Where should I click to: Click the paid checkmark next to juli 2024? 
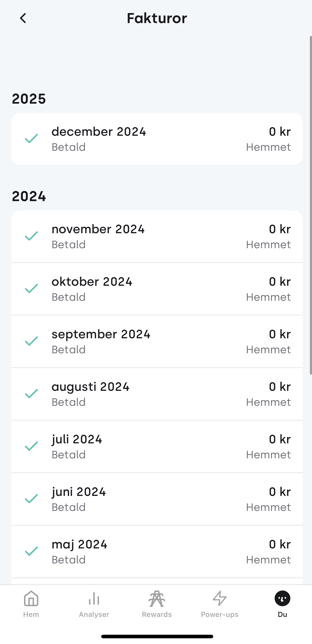[31, 446]
